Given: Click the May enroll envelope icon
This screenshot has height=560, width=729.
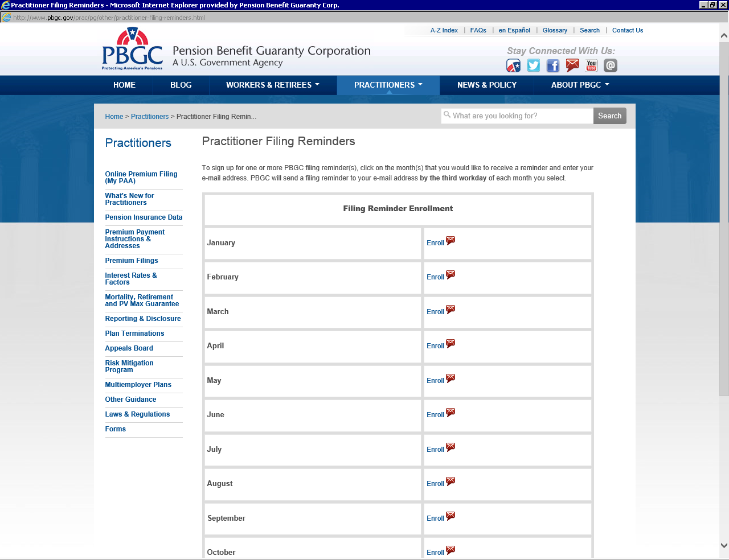Looking at the screenshot, I should 450,378.
